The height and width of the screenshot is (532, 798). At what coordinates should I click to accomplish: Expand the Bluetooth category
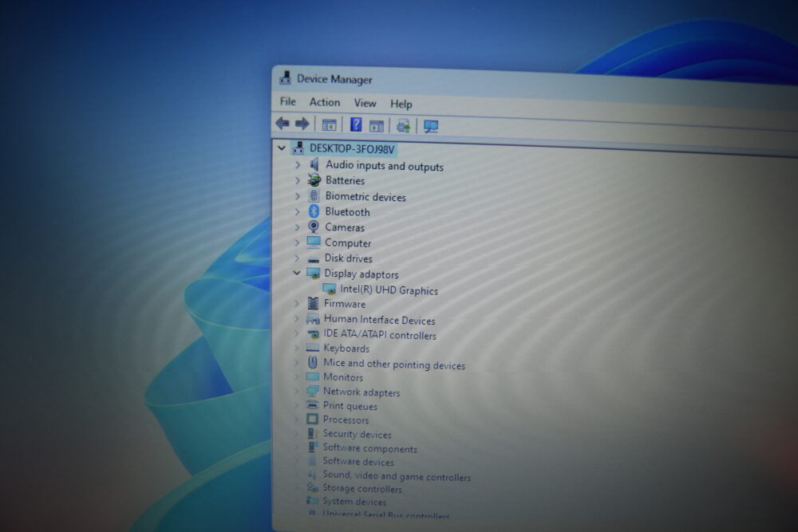[x=298, y=211]
